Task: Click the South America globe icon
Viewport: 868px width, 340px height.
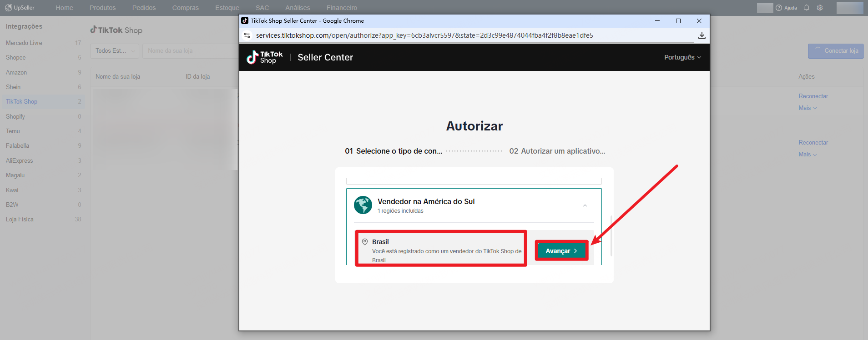Action: tap(363, 205)
